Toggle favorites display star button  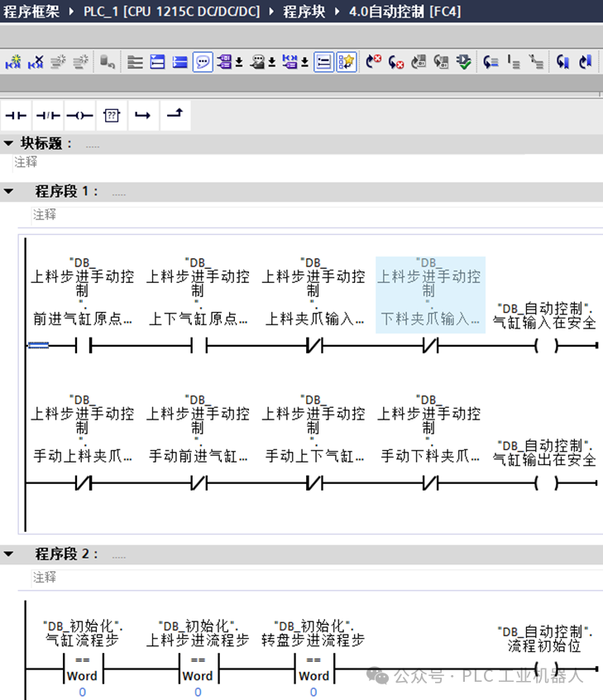point(347,61)
